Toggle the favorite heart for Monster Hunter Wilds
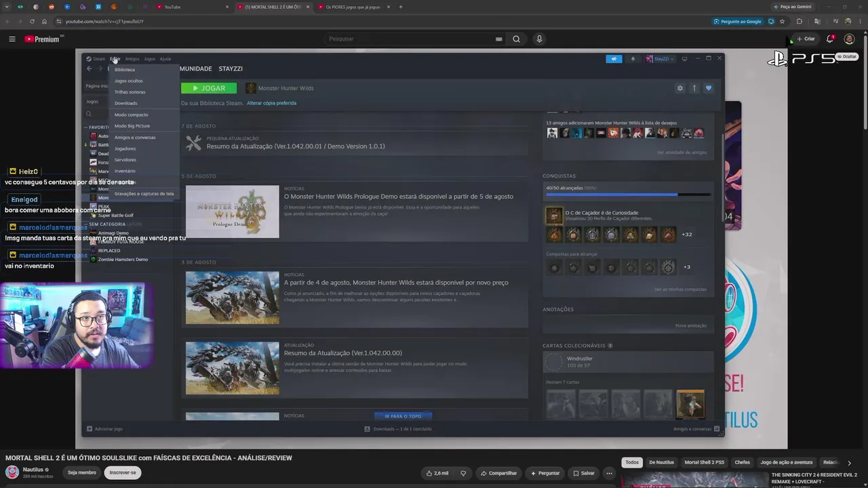 708,88
